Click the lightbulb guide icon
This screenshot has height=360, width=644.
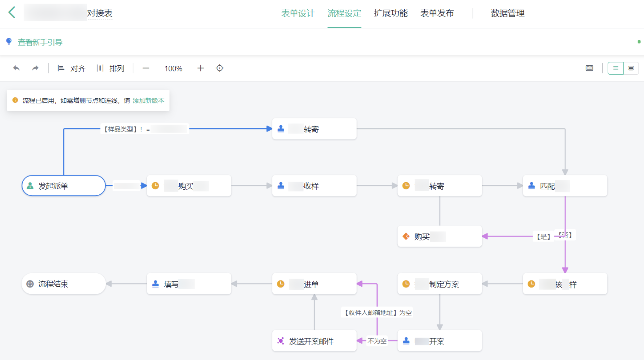click(9, 42)
